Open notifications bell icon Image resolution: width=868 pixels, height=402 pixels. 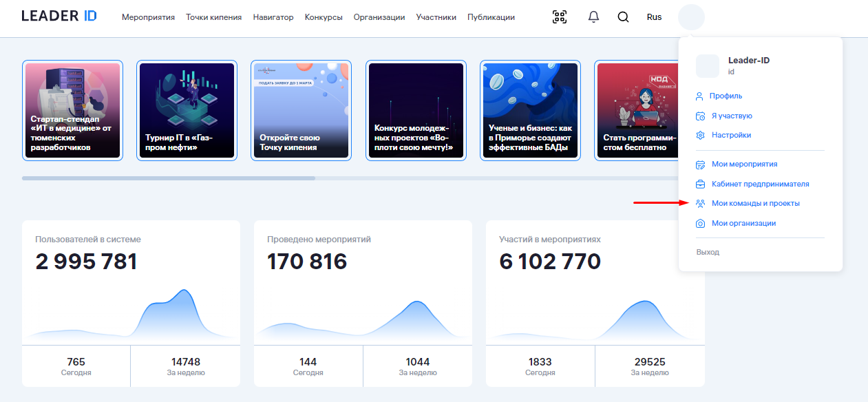(x=593, y=17)
